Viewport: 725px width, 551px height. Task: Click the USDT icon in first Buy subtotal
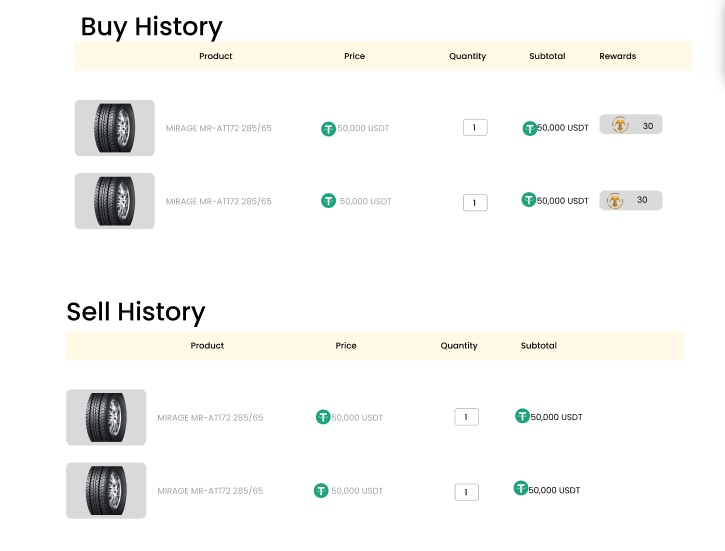(x=529, y=128)
